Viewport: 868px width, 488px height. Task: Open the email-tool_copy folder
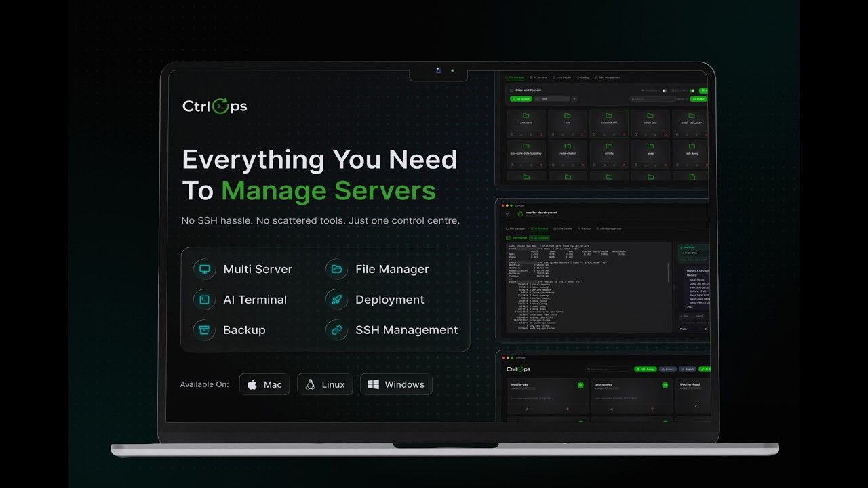point(692,123)
